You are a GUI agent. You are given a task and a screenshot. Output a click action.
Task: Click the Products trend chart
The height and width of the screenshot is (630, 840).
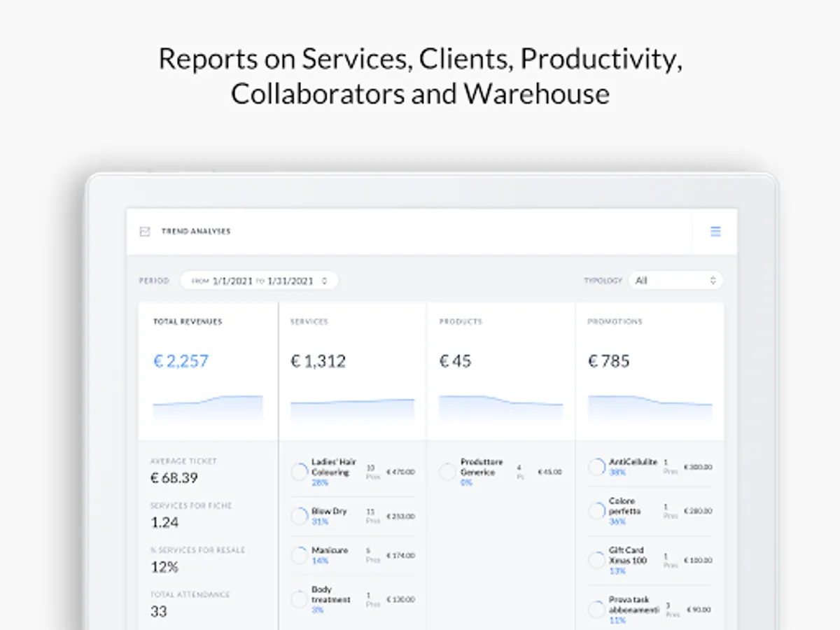pyautogui.click(x=500, y=407)
